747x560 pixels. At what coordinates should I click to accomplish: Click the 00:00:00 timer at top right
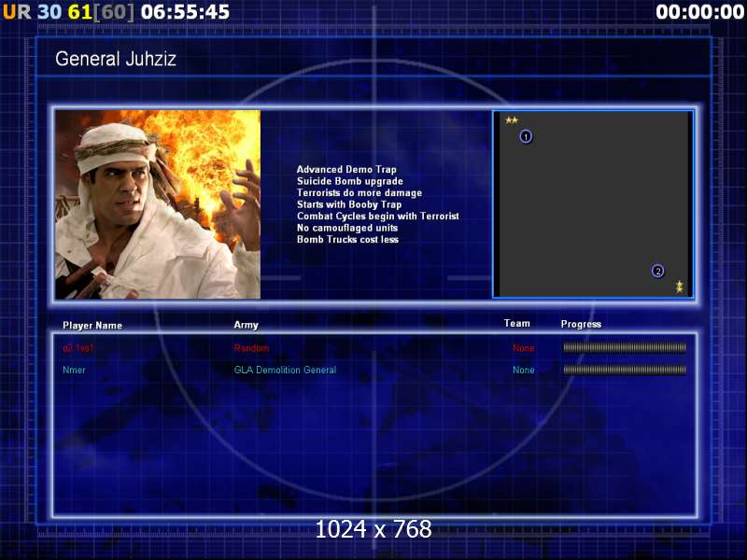(699, 12)
